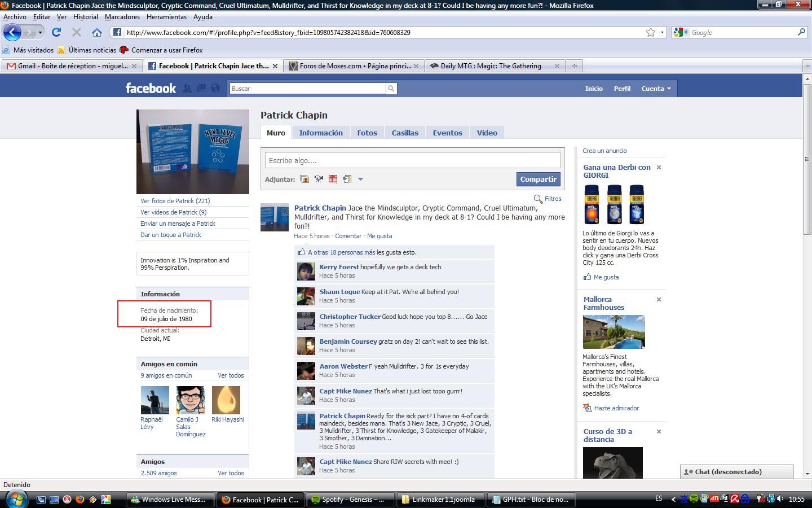Open Ver todos for mutual friends
The image size is (812, 508).
[231, 375]
